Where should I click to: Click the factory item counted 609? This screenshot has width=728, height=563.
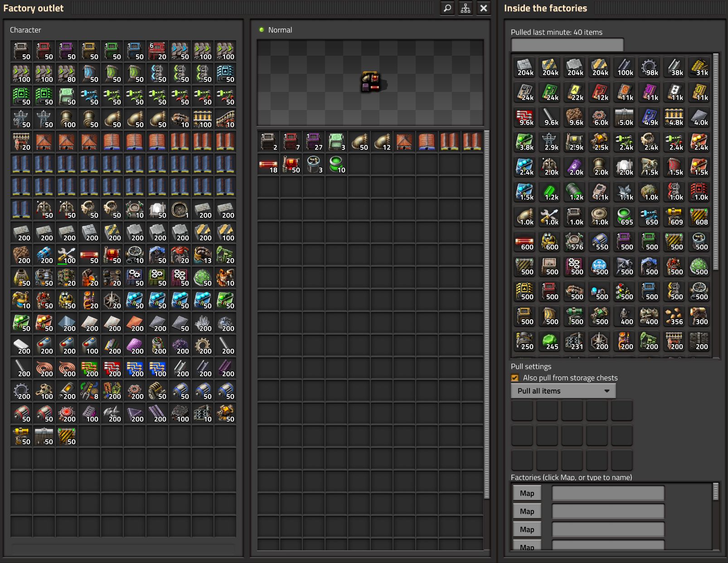pos(674,217)
